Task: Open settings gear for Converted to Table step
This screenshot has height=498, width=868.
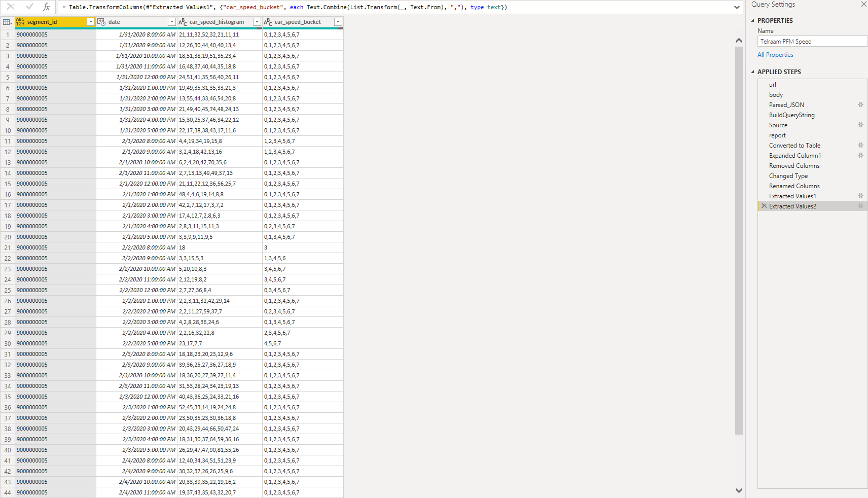Action: click(x=860, y=146)
